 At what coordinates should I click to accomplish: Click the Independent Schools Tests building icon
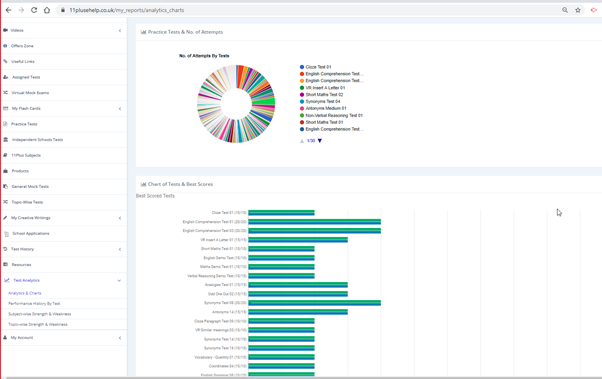click(x=5, y=140)
